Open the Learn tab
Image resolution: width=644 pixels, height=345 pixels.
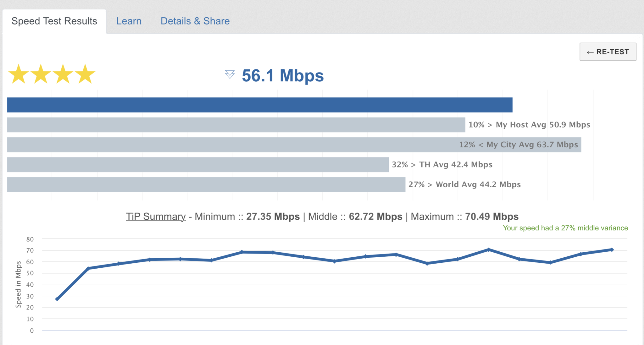pos(129,21)
